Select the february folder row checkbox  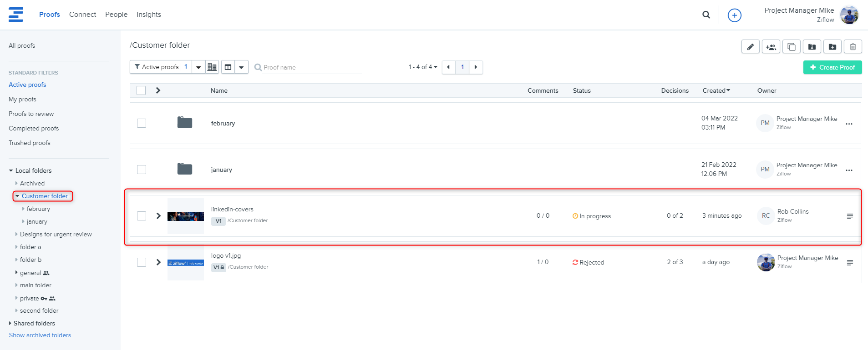[142, 123]
